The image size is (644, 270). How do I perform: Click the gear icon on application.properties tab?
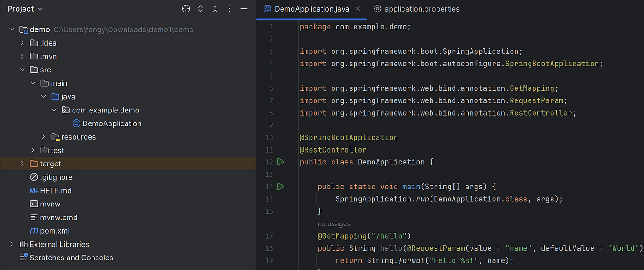click(377, 9)
